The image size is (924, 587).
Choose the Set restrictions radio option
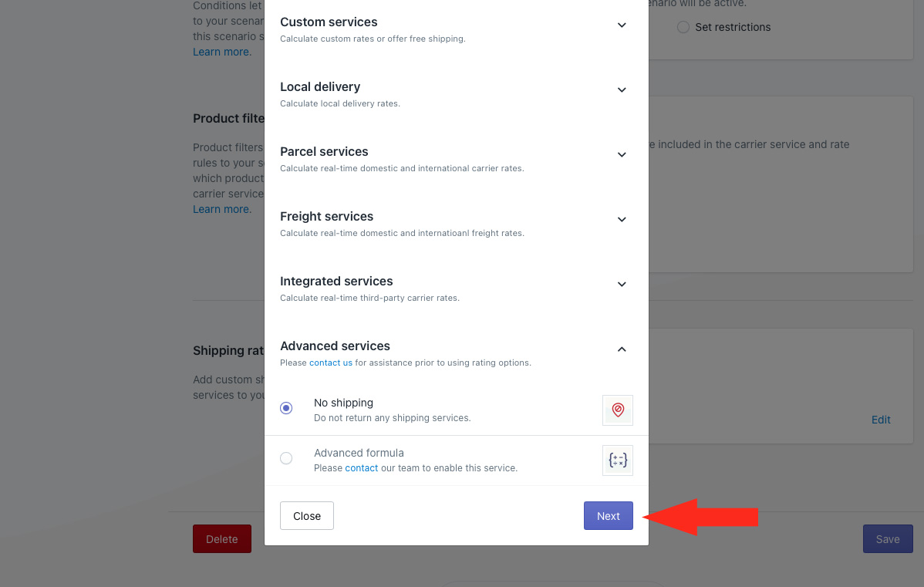click(683, 27)
